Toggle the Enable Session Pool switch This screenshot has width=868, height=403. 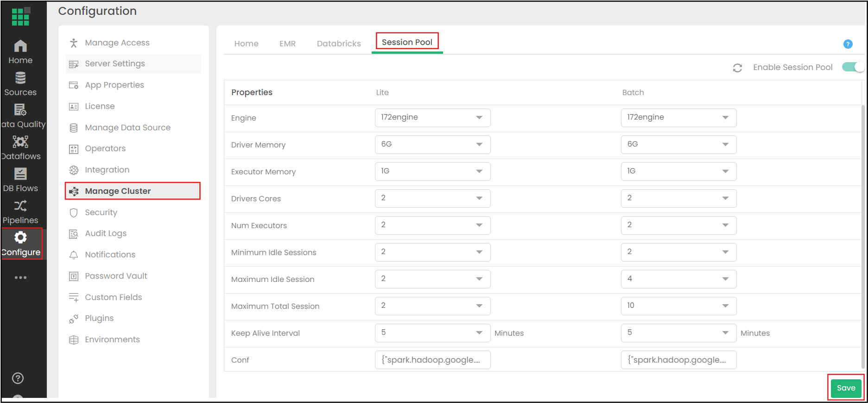(853, 67)
